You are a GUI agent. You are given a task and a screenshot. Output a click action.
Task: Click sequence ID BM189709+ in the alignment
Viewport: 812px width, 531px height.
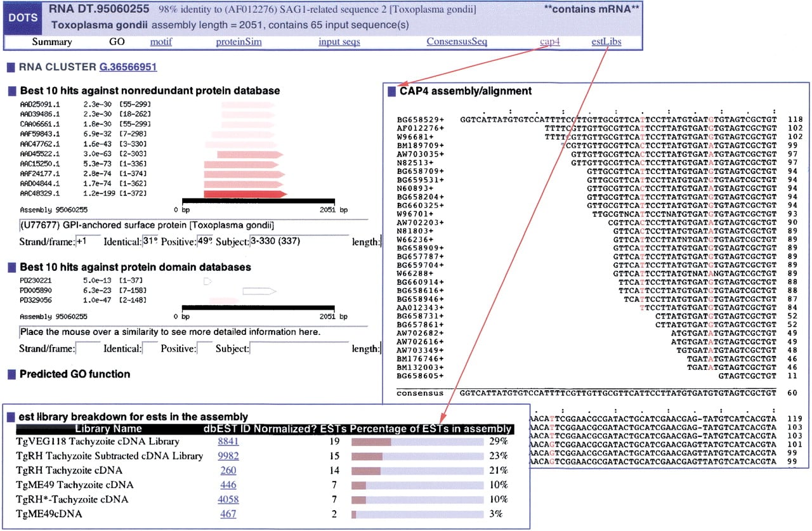pyautogui.click(x=421, y=145)
